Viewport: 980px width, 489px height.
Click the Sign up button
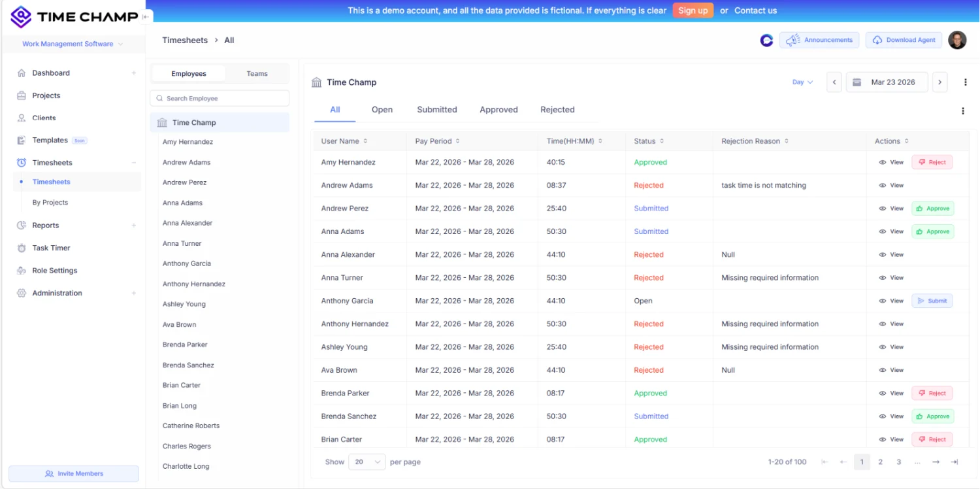[x=693, y=10]
